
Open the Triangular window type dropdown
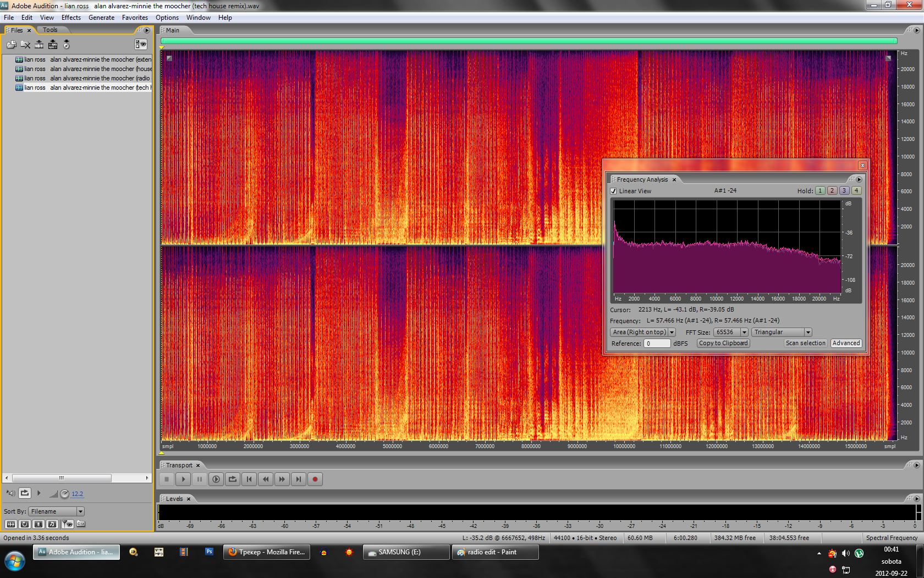coord(808,332)
